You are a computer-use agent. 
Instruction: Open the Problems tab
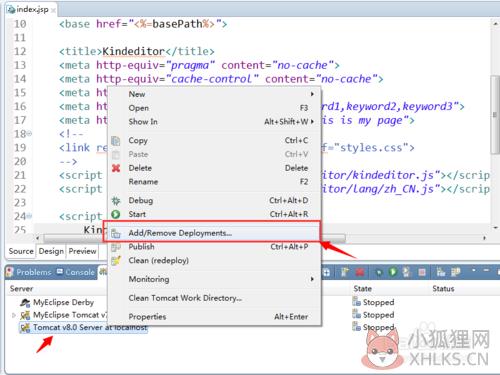pos(30,272)
